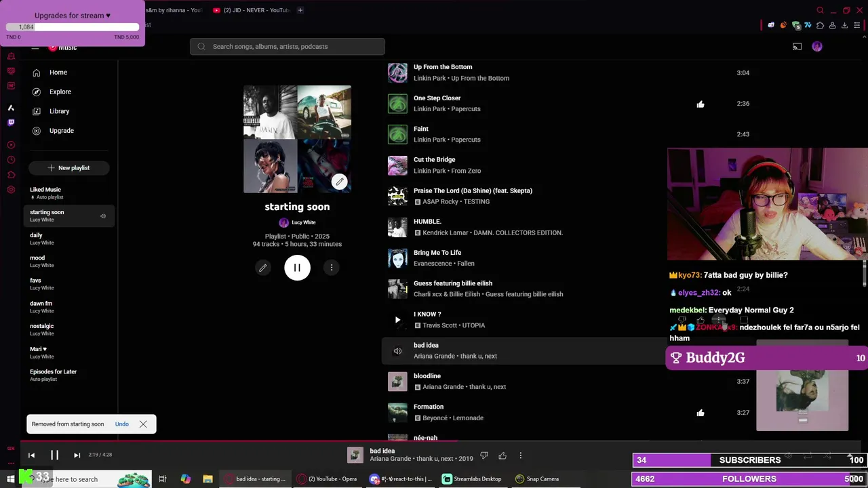The image size is (868, 488).
Task: Open the Papercuts album link under Faint
Action: [x=466, y=140]
